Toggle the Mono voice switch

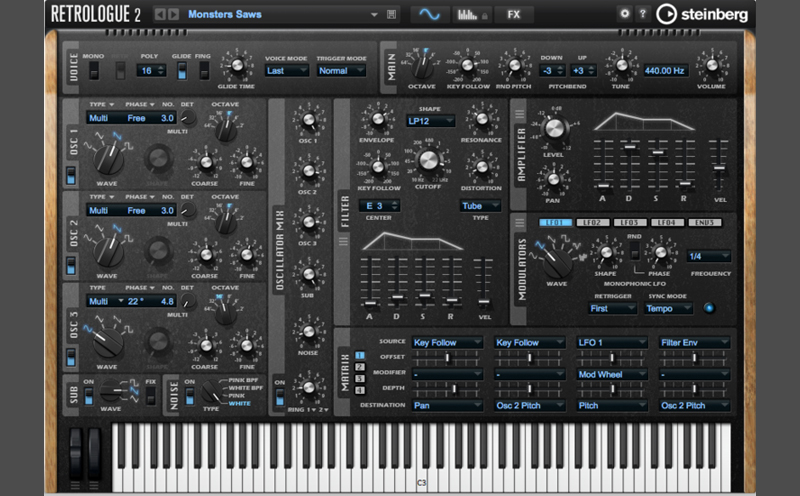pyautogui.click(x=93, y=70)
